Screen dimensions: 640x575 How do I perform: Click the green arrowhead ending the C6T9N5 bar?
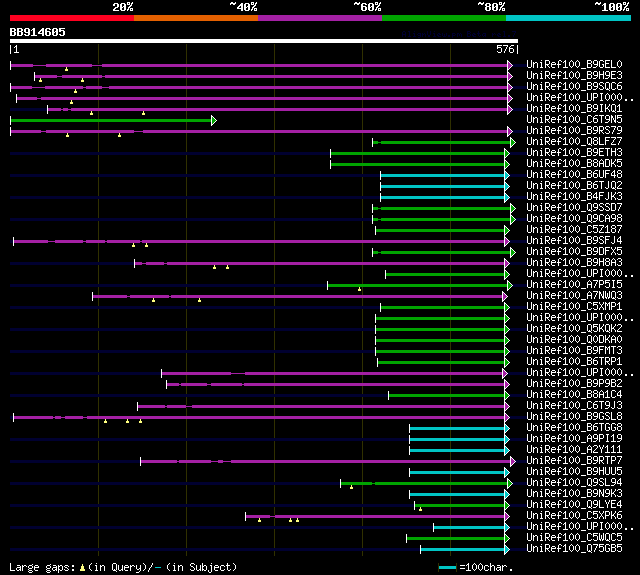click(x=214, y=120)
